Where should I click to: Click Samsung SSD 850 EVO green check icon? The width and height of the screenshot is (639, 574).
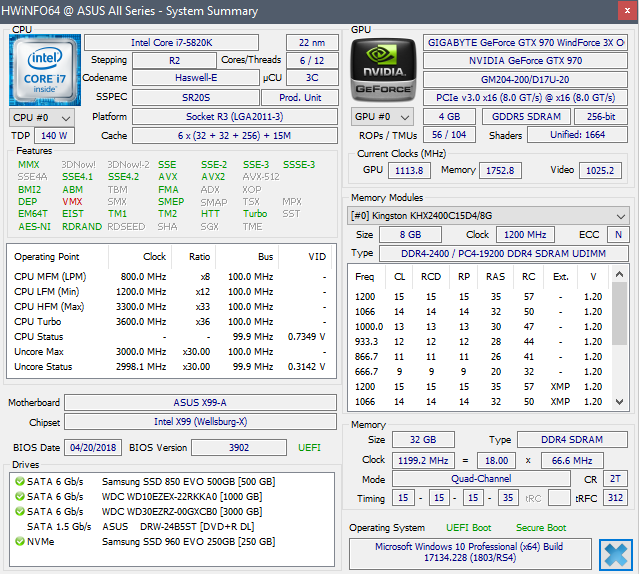coord(20,482)
